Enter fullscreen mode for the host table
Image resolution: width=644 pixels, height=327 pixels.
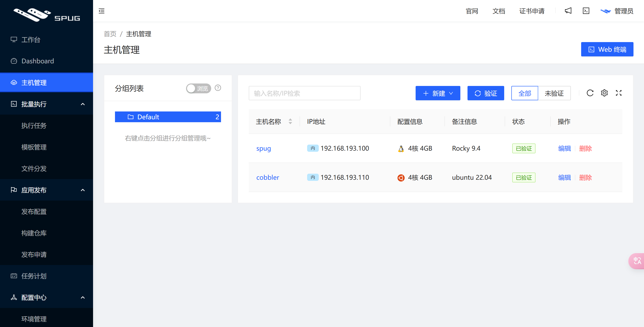(618, 93)
